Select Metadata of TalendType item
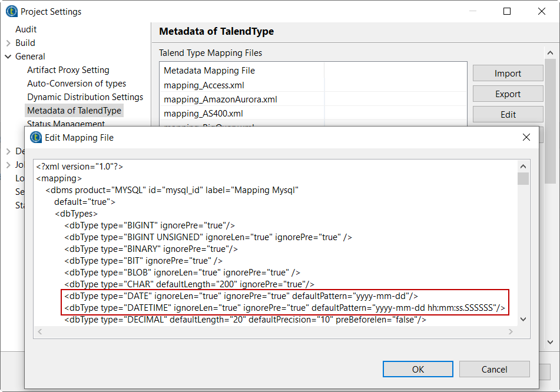560x392 pixels. tap(74, 111)
